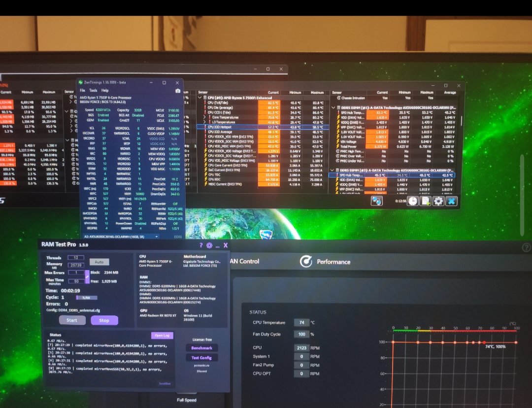Click the Max Time minutes input field

pyautogui.click(x=76, y=281)
